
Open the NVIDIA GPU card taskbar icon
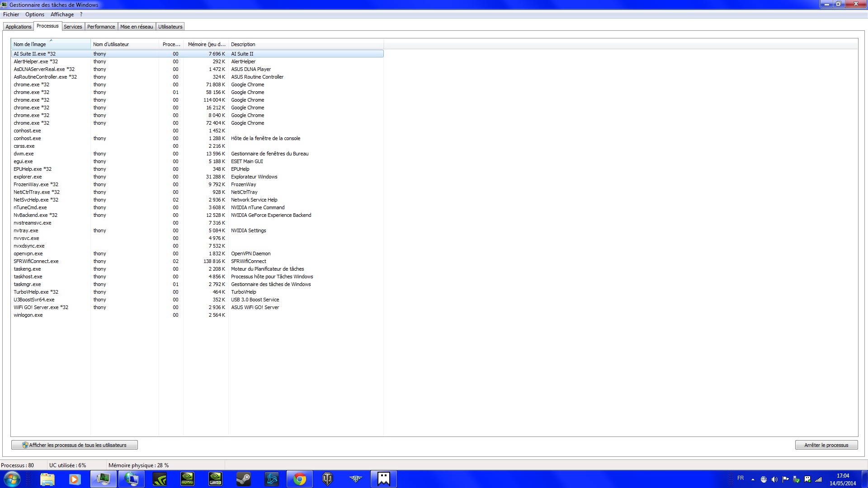[x=216, y=479]
